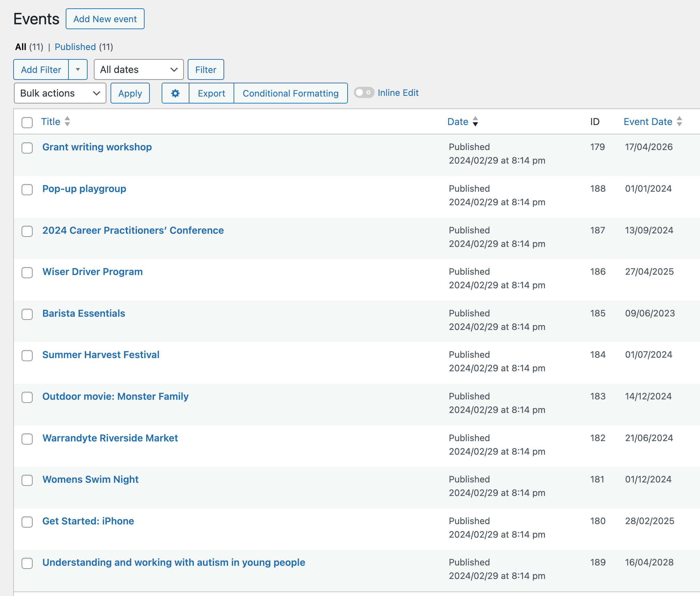Viewport: 700px width, 596px height.
Task: Click the Date column sort arrows
Action: pyautogui.click(x=475, y=122)
